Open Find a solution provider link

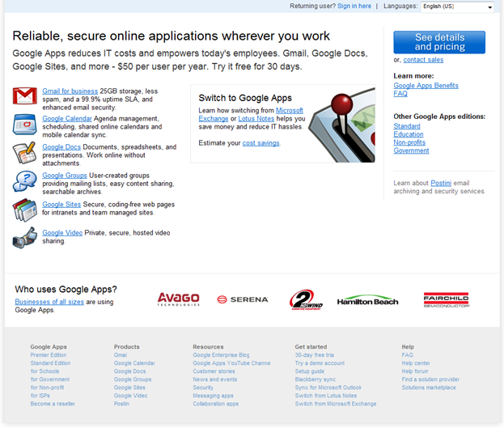430,379
